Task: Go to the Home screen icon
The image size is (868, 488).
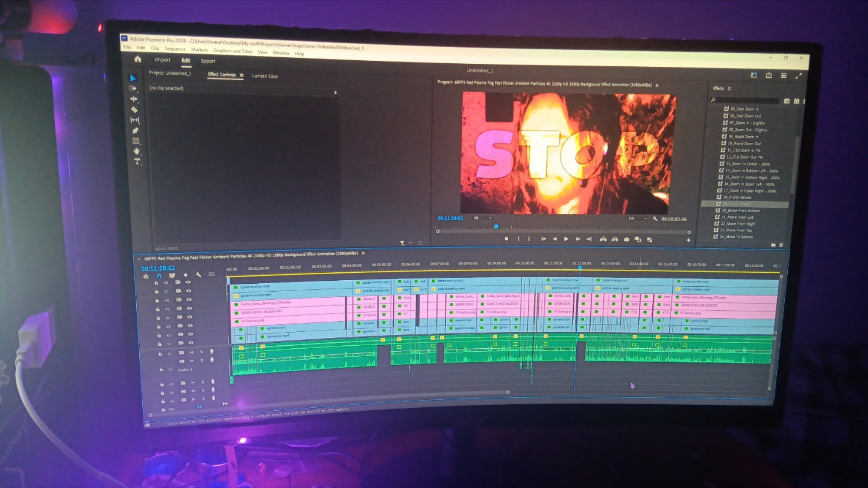Action: (138, 59)
